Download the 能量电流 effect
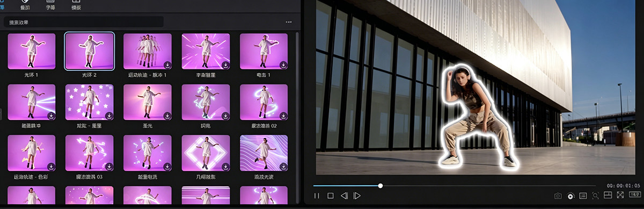 tap(167, 167)
